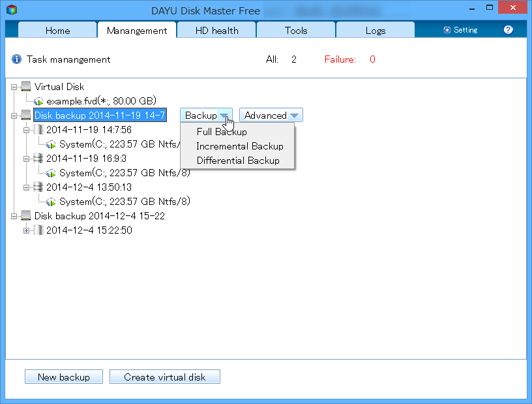Open the Setting link
Screen dimensions: 532x404
click(x=465, y=30)
